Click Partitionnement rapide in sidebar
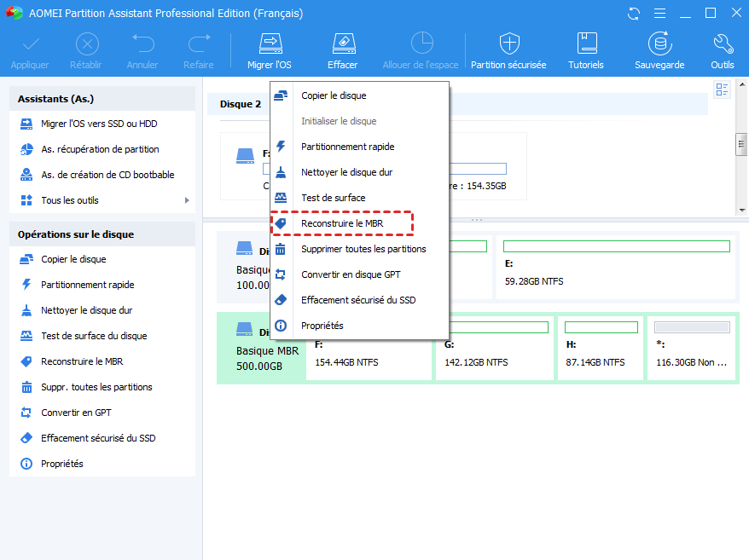This screenshot has width=749, height=560. [87, 285]
